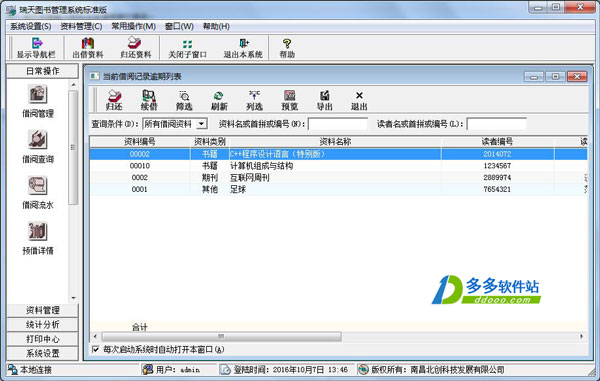Click the 读者编号 column header

[497, 142]
